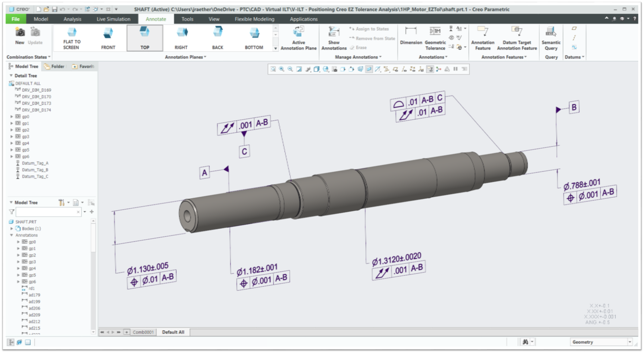Open Combination States group dropdown
Viewport: 644px width, 353px height.
click(28, 57)
